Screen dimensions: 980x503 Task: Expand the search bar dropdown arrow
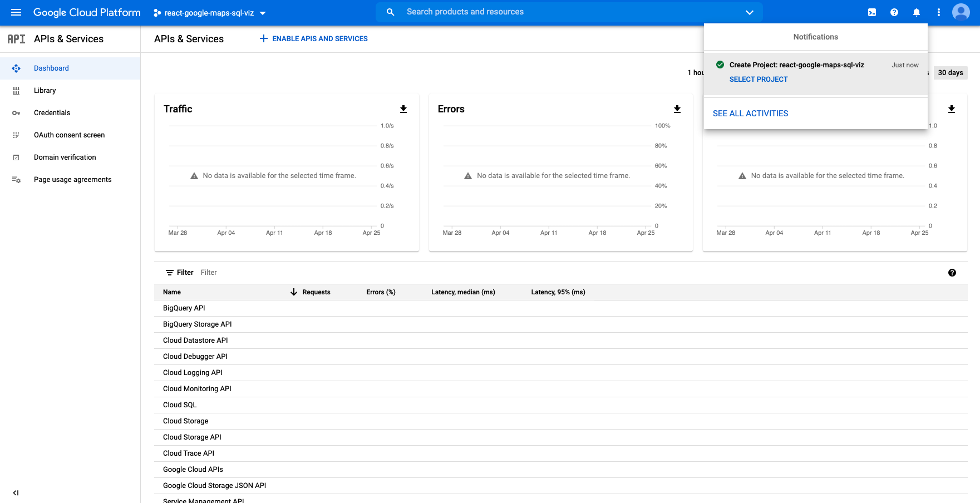pyautogui.click(x=750, y=12)
